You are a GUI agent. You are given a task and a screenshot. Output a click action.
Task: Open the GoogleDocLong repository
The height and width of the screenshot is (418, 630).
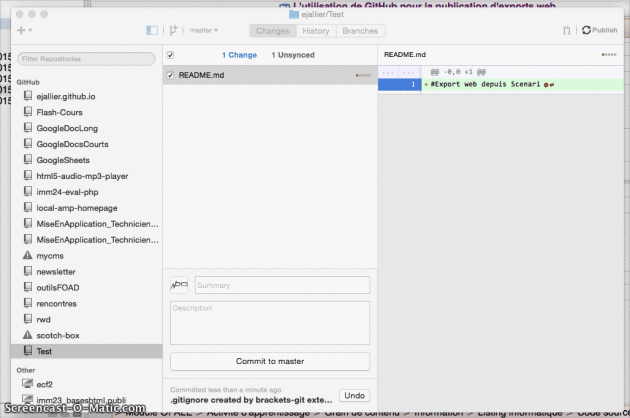[x=67, y=129]
